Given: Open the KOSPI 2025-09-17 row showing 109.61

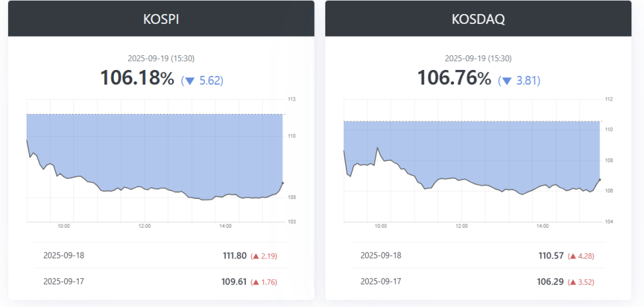Looking at the screenshot, I should point(161,281).
